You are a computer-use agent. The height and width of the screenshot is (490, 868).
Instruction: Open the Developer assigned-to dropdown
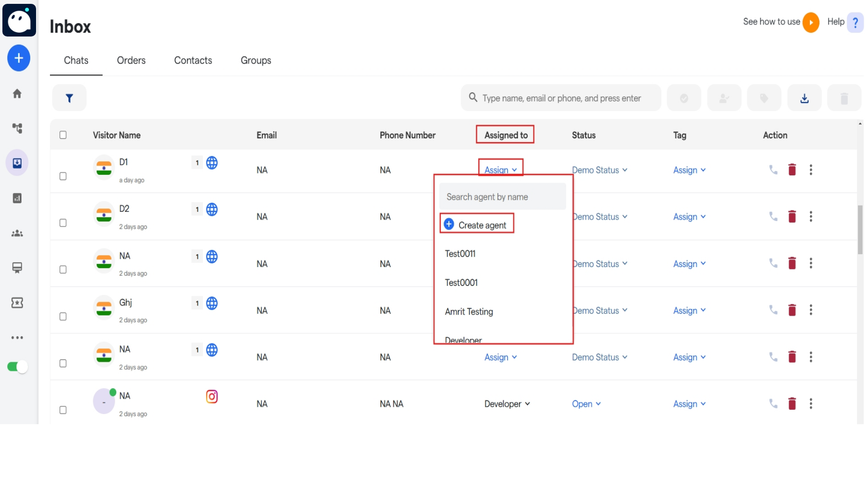[507, 404]
